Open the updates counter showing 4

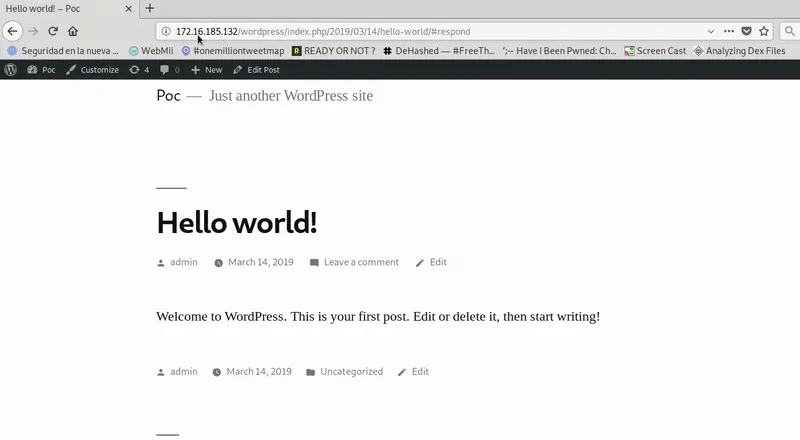tap(139, 70)
